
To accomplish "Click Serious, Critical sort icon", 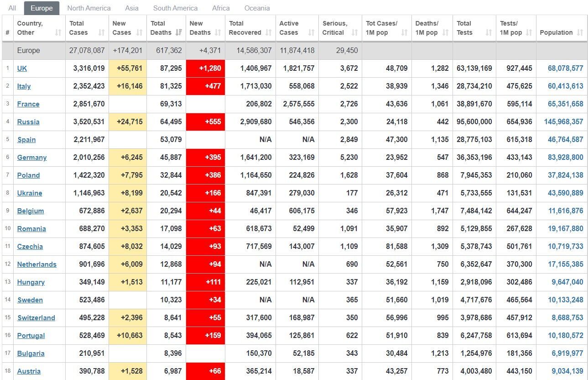I will click(x=354, y=32).
